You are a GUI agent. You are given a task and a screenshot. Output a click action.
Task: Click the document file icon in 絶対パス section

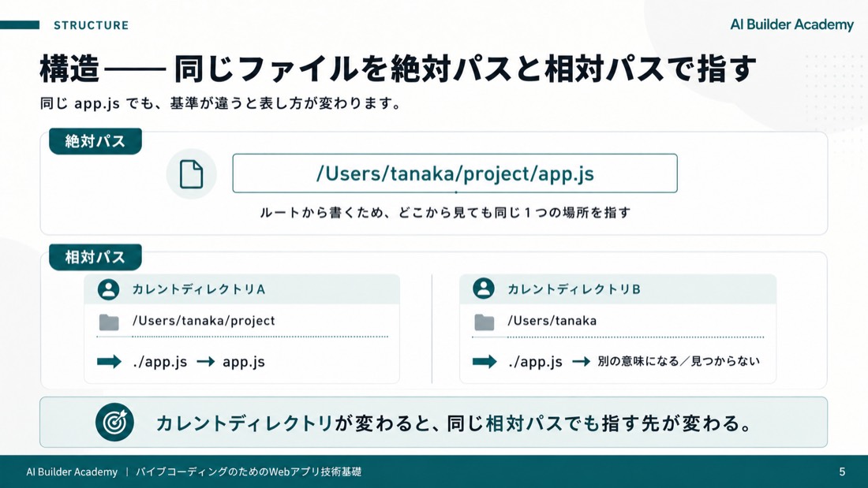point(191,173)
